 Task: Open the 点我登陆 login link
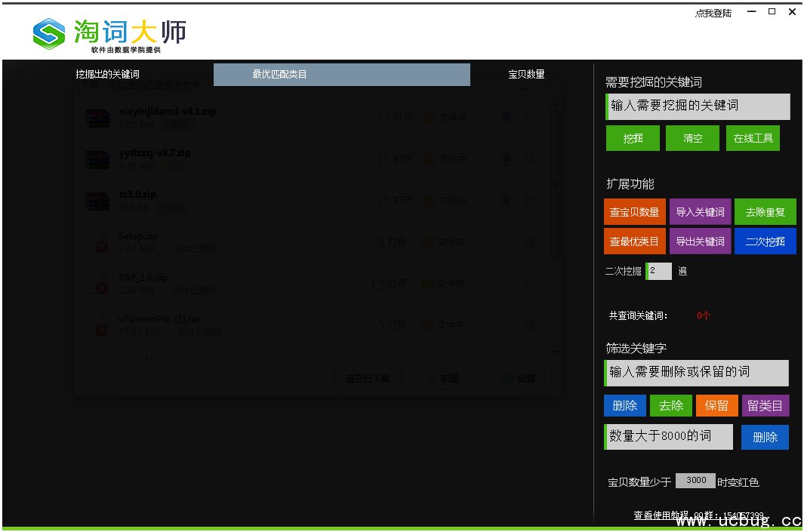click(713, 14)
